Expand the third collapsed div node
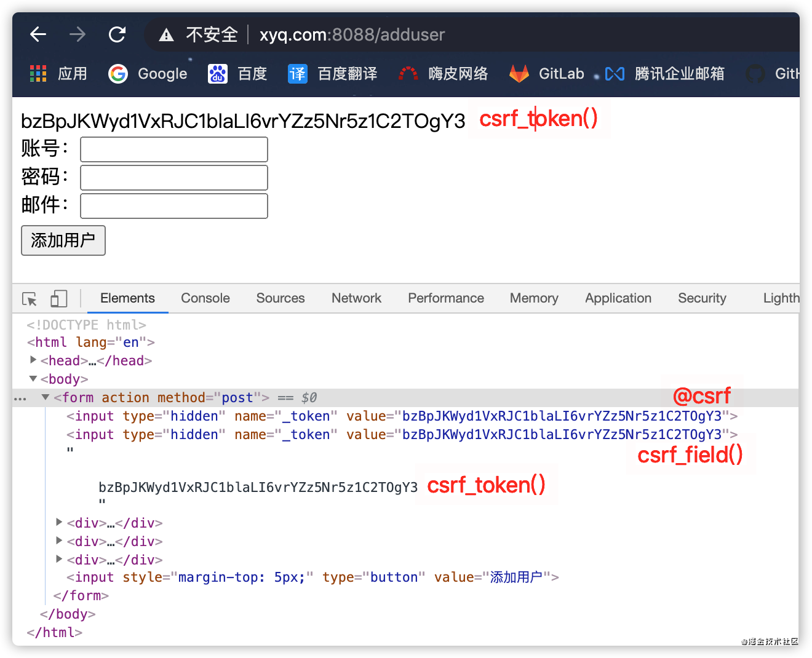Screen dimensions: 812x658 [59, 559]
